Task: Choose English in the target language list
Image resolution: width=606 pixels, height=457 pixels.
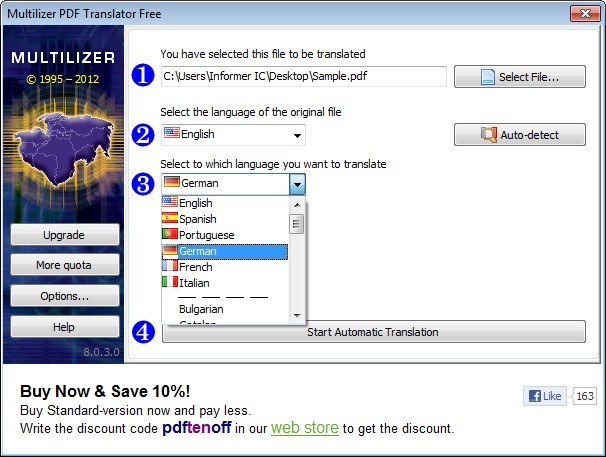Action: coord(225,203)
